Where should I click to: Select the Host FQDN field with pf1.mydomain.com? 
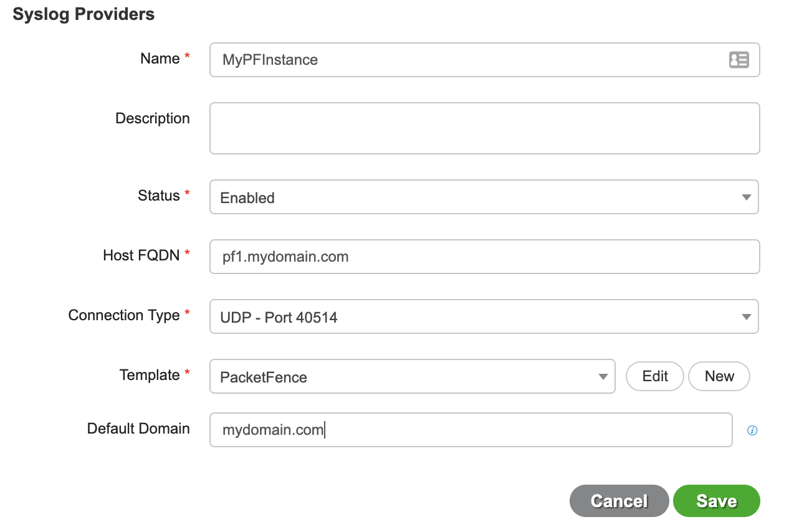point(436,256)
